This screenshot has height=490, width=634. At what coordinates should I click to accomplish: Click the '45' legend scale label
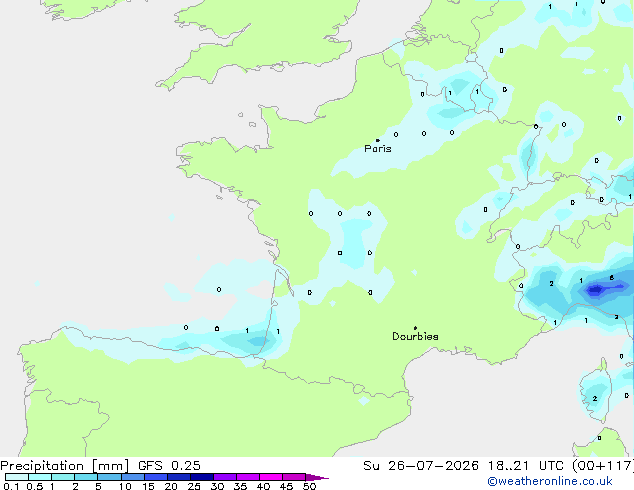286,486
